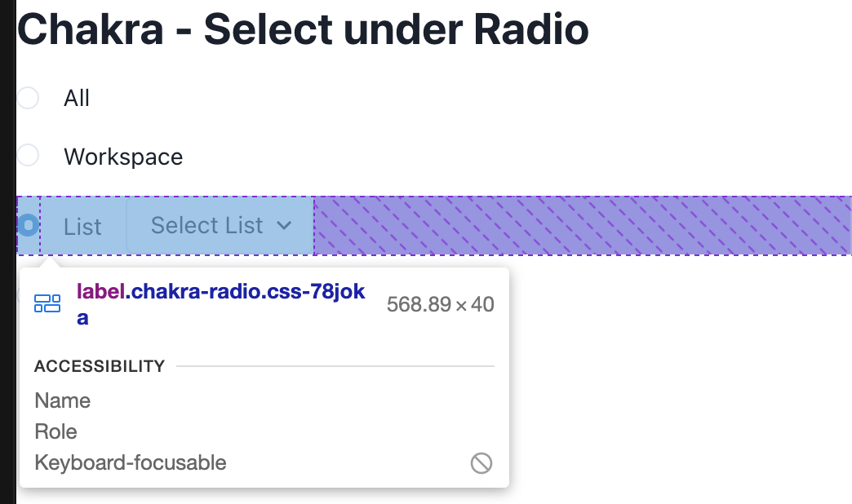852x504 pixels.
Task: Click the ACCESSIBILITY section header
Action: [x=99, y=366]
